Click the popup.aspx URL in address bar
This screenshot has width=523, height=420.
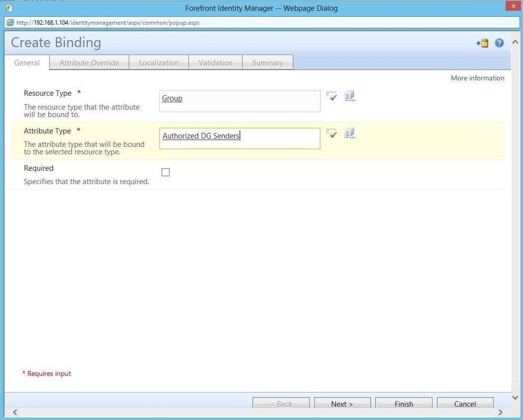[x=108, y=22]
